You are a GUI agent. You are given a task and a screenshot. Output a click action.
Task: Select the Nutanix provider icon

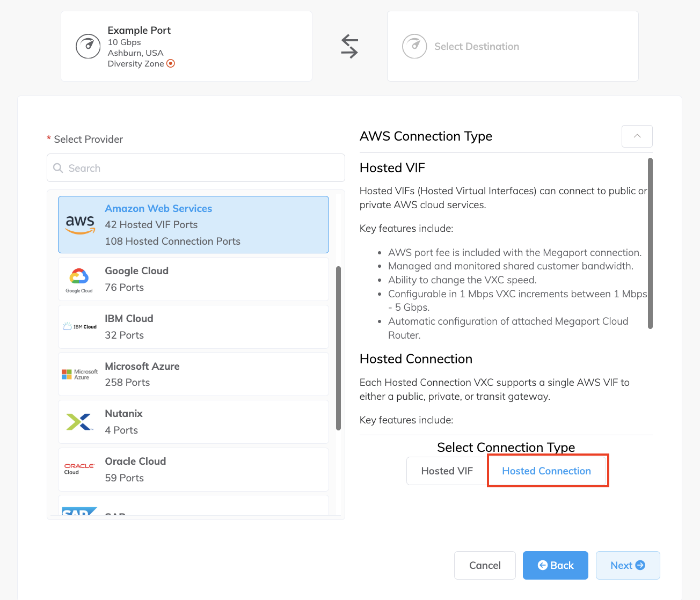tap(79, 421)
